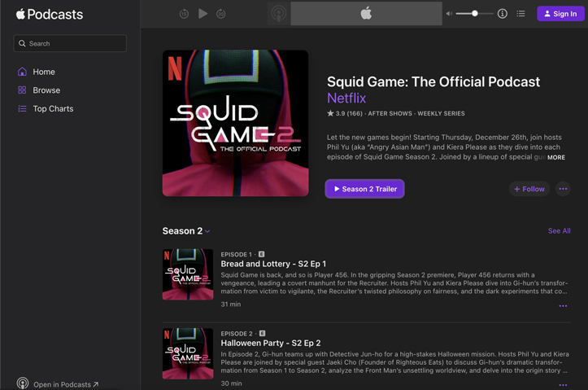Click the Top Charts list icon
This screenshot has height=390, width=588.
[x=22, y=108]
